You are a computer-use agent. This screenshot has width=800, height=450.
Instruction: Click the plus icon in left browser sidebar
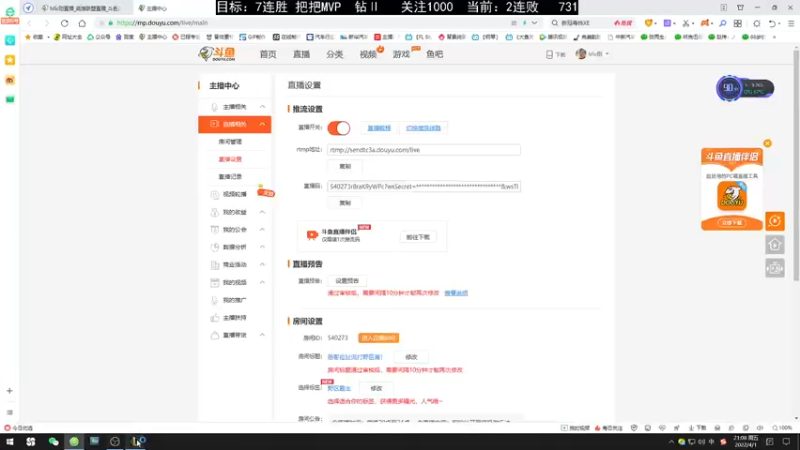(x=10, y=391)
